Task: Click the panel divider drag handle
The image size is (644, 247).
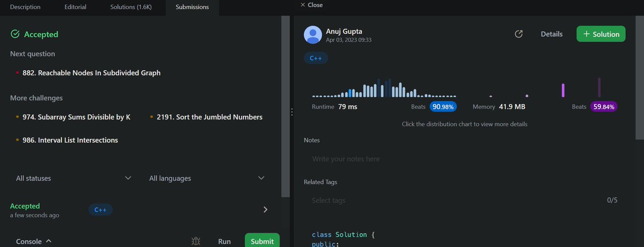Action: pyautogui.click(x=291, y=112)
